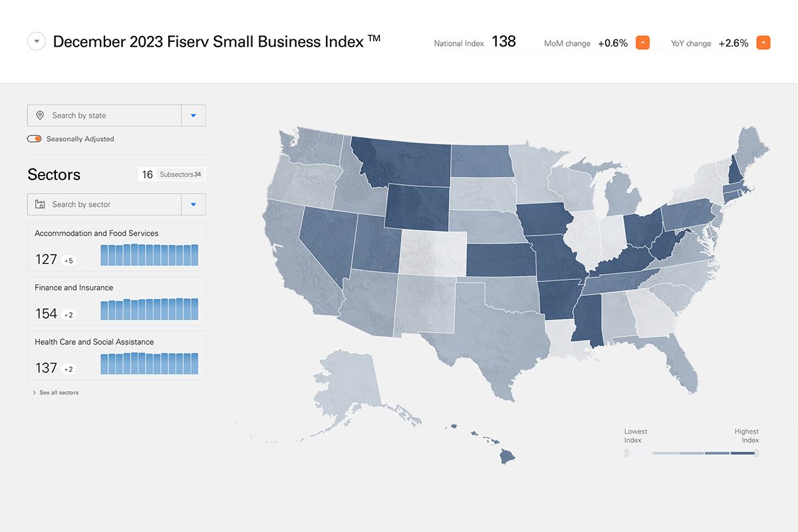Click the December 2023 Fiserv Small Business Index title
This screenshot has height=532, width=798.
tap(217, 41)
